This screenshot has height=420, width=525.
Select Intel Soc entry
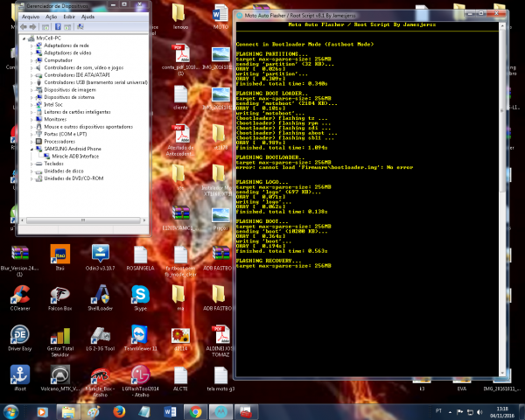[x=53, y=104]
